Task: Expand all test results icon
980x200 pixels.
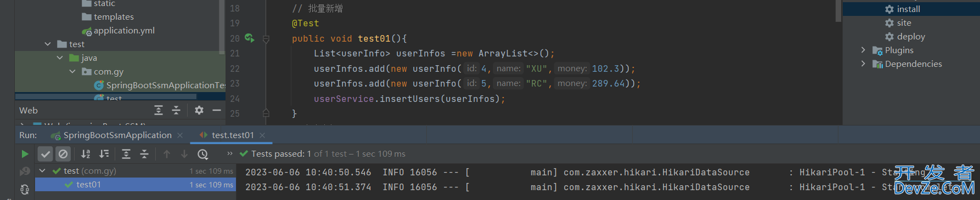Action: click(126, 154)
